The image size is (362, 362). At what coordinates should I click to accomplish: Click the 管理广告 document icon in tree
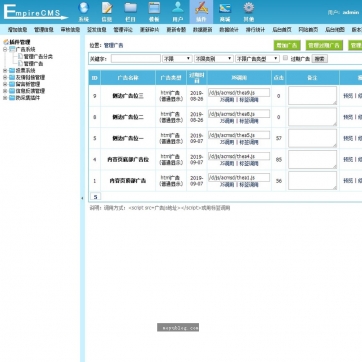click(x=20, y=63)
